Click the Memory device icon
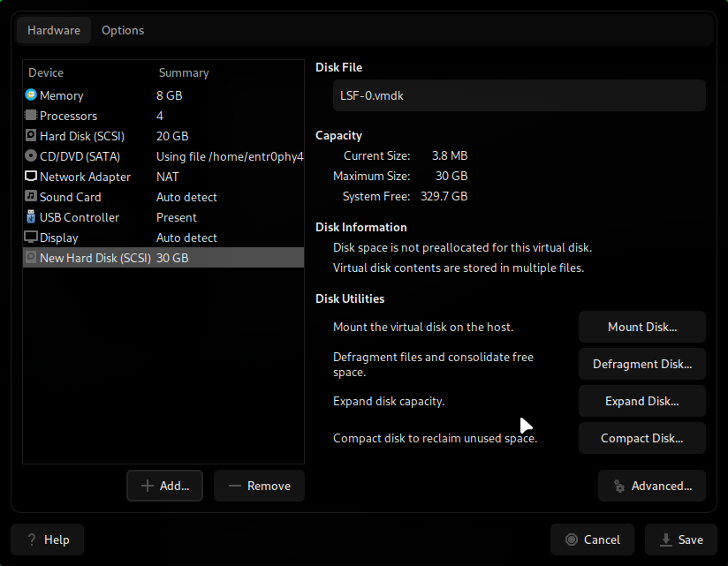 click(31, 95)
